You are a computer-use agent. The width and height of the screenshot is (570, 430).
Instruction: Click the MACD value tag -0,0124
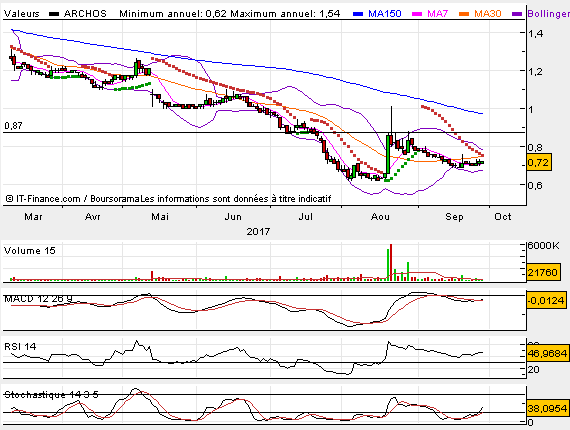pyautogui.click(x=546, y=300)
